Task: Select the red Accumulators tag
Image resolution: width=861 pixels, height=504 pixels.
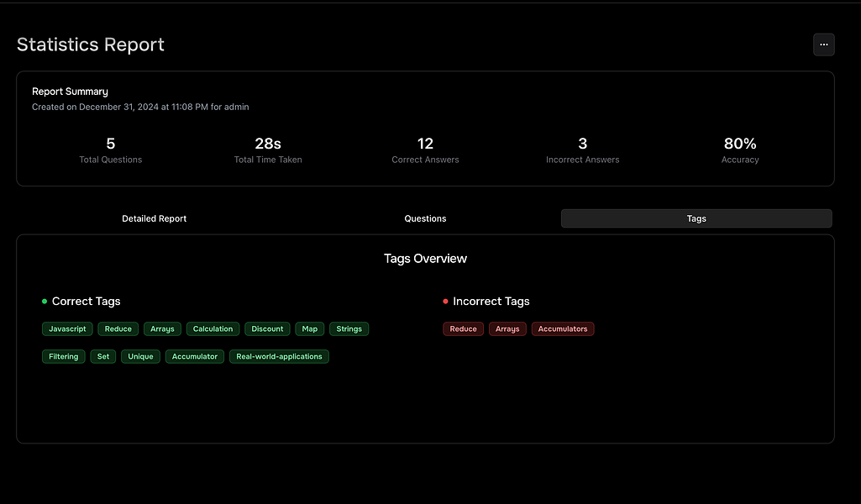Action: pyautogui.click(x=563, y=329)
